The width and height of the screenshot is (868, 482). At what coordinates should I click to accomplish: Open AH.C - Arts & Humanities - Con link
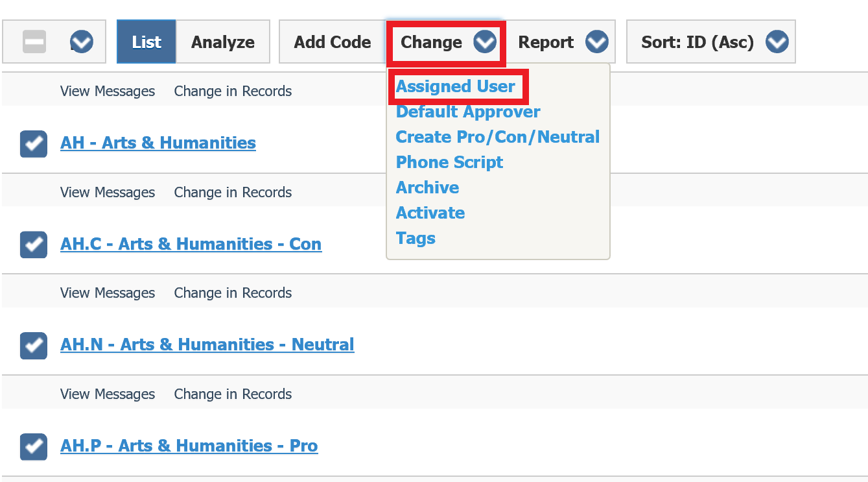[x=191, y=244]
